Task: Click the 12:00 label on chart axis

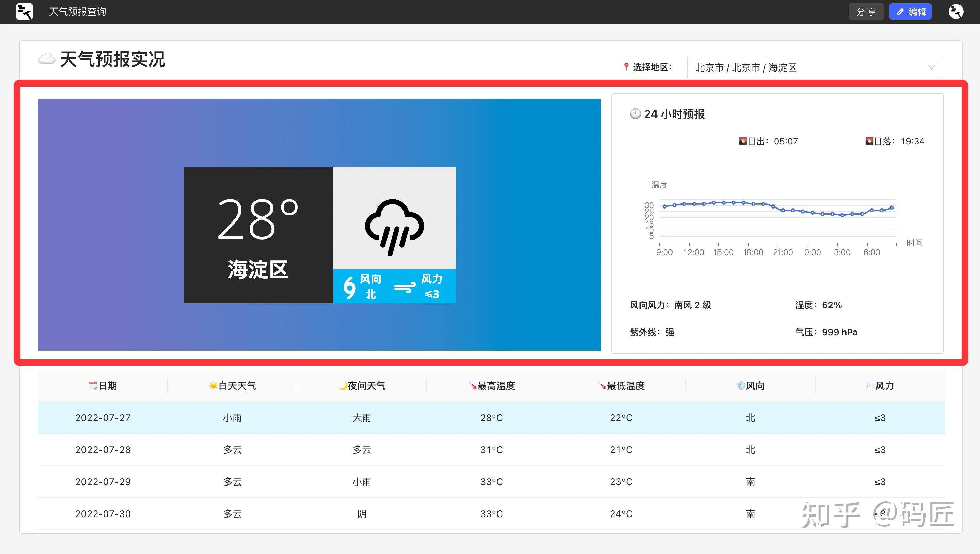Action: point(694,252)
